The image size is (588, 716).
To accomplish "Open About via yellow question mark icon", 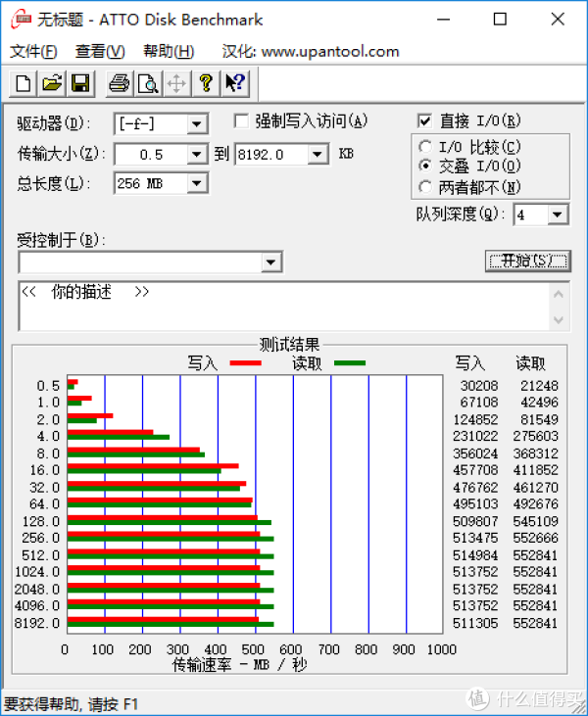I will 206,83.
